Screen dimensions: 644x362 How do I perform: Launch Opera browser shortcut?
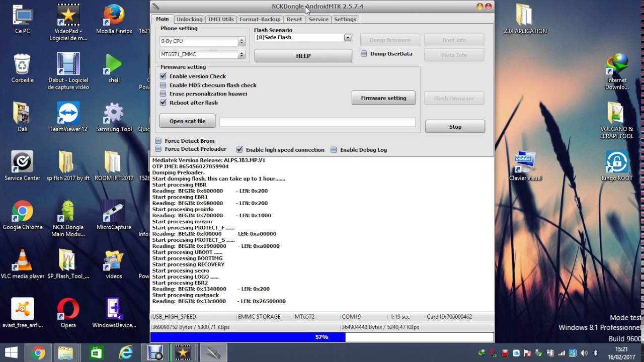tap(68, 313)
